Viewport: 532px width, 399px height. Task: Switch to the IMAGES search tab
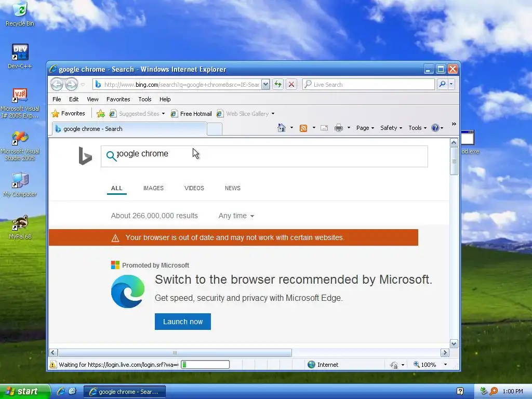pos(153,188)
